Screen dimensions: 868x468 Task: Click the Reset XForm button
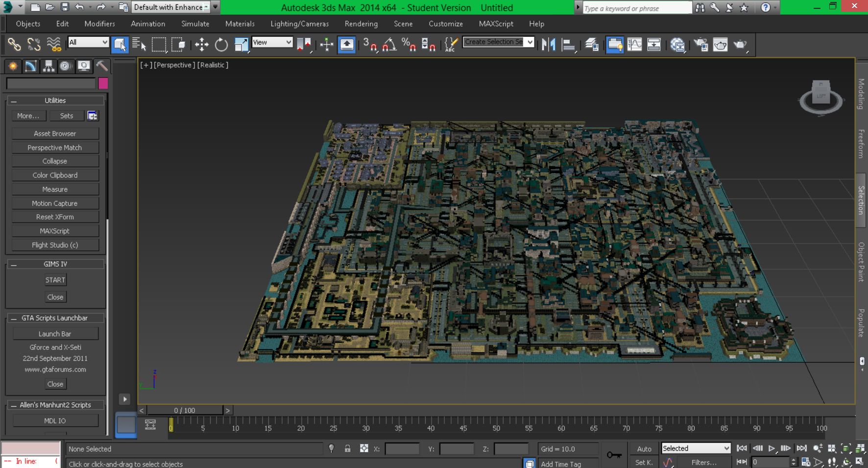click(55, 217)
